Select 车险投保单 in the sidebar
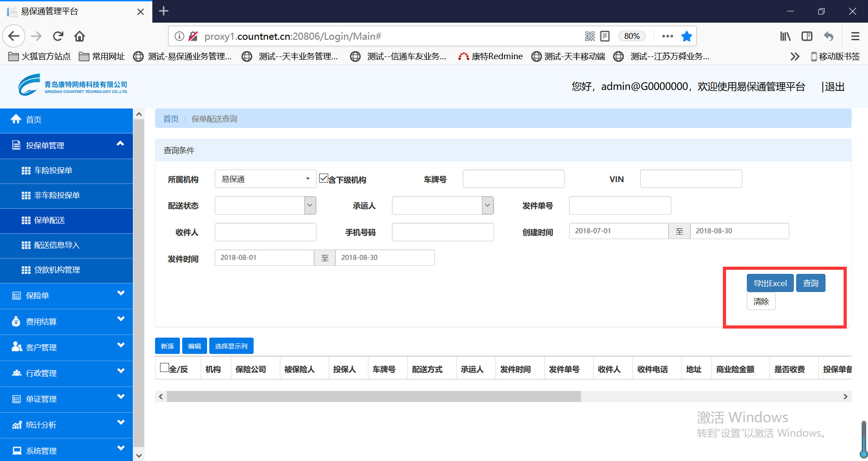This screenshot has width=868, height=461. point(53,170)
